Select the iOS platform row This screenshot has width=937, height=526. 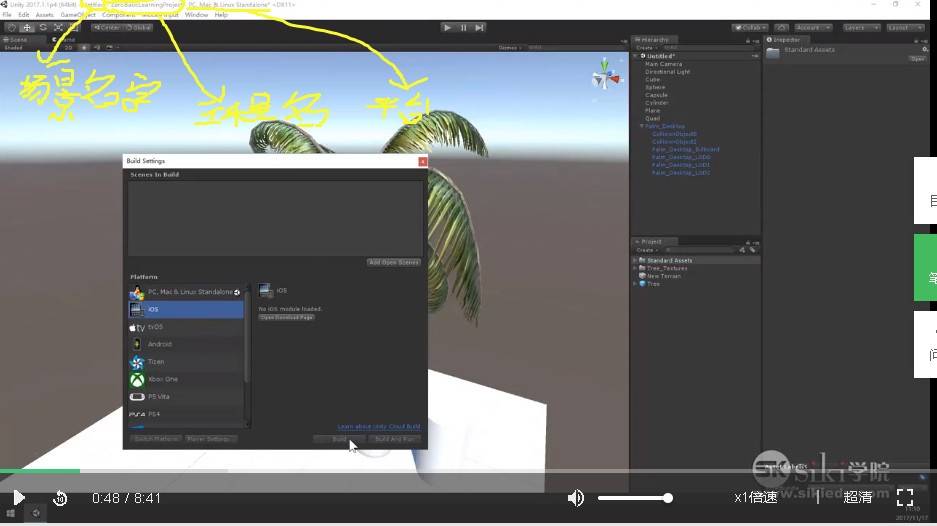186,310
